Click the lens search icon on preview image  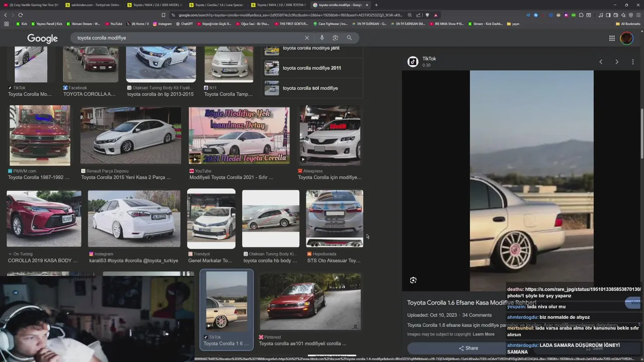(x=413, y=280)
